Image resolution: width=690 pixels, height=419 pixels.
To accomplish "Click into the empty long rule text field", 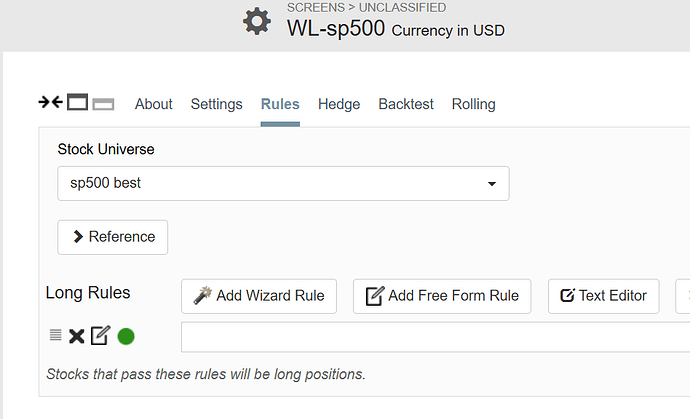I will pos(436,337).
